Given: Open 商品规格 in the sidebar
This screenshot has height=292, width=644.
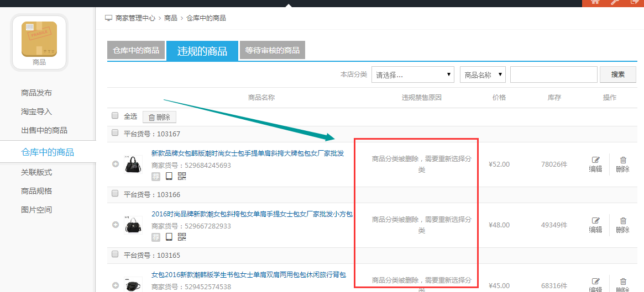Looking at the screenshot, I should 36,191.
